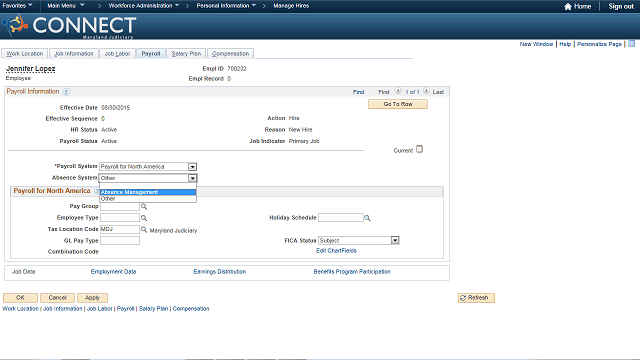Click the Go To Row button
This screenshot has height=360, width=640.
pyautogui.click(x=398, y=104)
